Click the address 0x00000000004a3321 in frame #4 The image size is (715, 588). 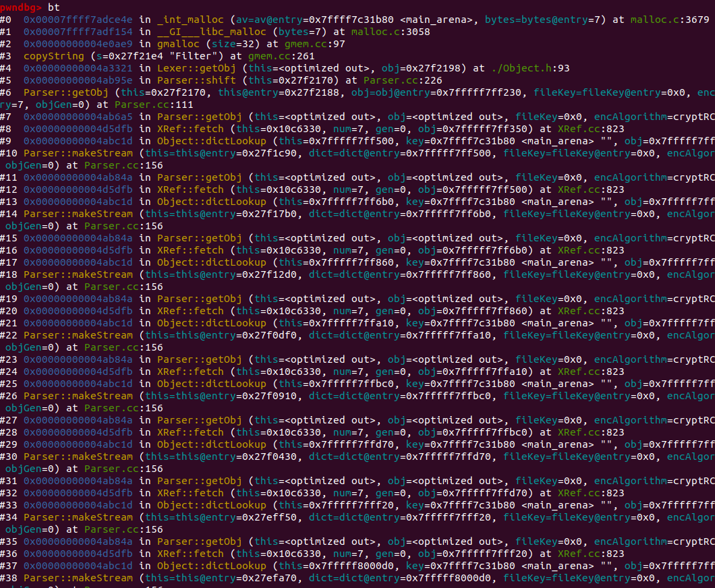click(78, 68)
